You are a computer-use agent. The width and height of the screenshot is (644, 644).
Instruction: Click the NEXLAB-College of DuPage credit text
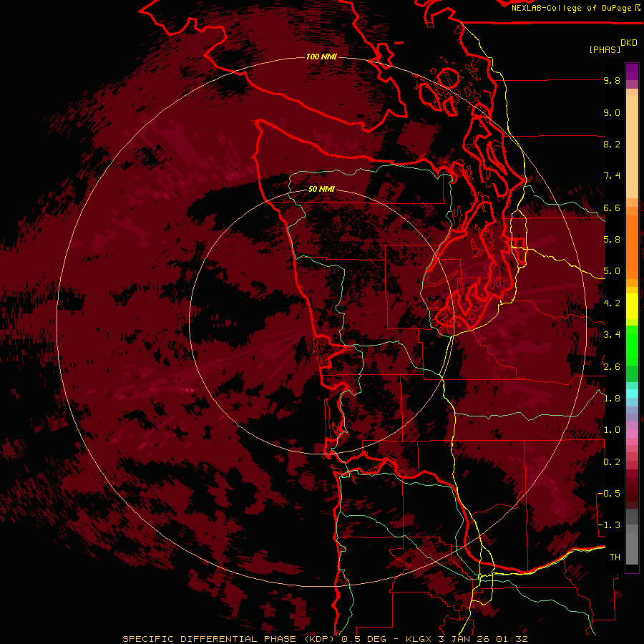click(x=572, y=8)
